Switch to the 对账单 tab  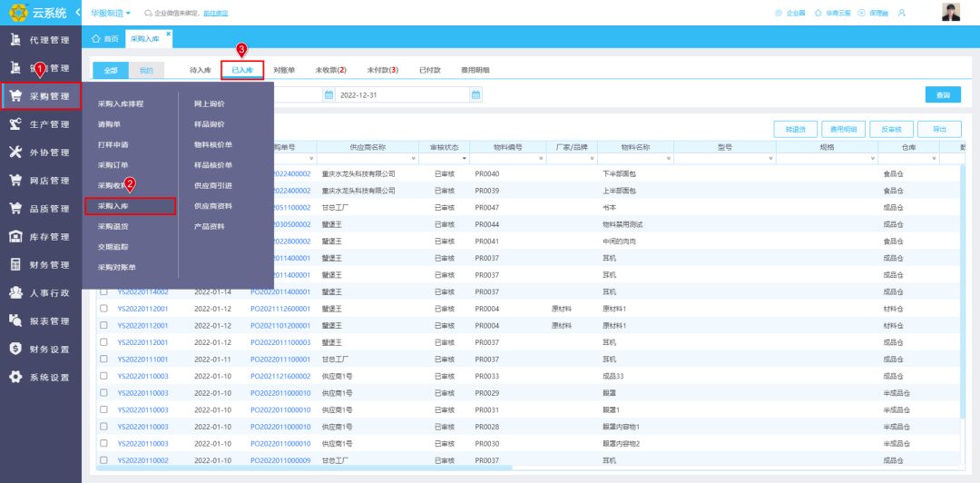click(284, 70)
